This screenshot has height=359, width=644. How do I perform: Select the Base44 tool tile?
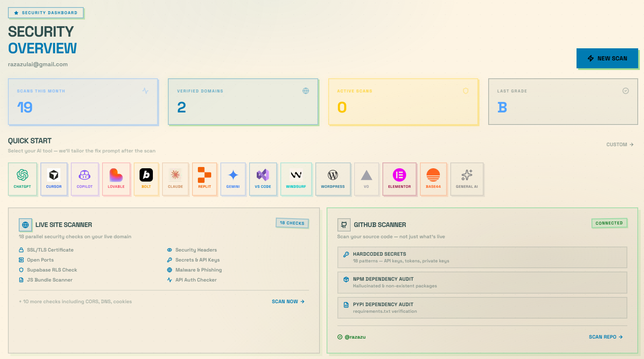(x=433, y=179)
